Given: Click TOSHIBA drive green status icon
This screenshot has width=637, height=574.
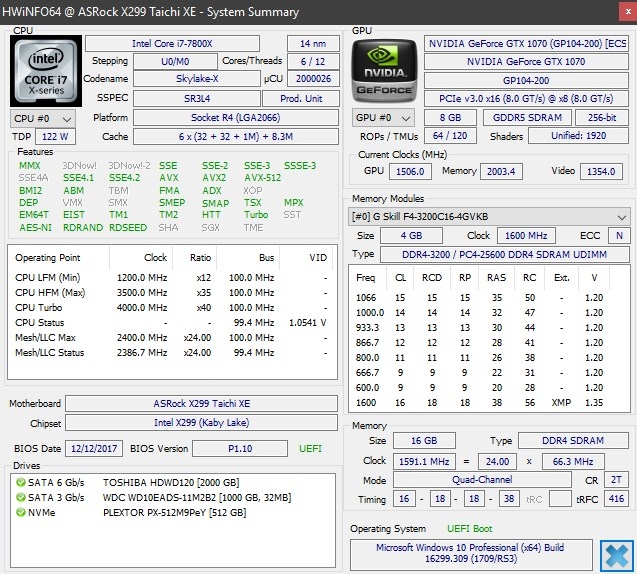Looking at the screenshot, I should click(20, 483).
